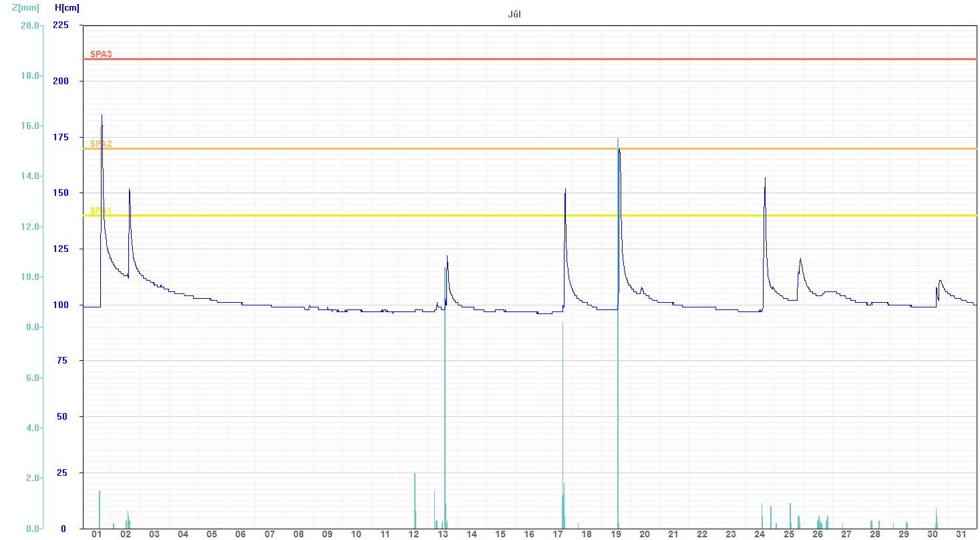Image resolution: width=980 pixels, height=540 pixels.
Task: Click the 20.0 tick on Z axis
Action: [29, 25]
